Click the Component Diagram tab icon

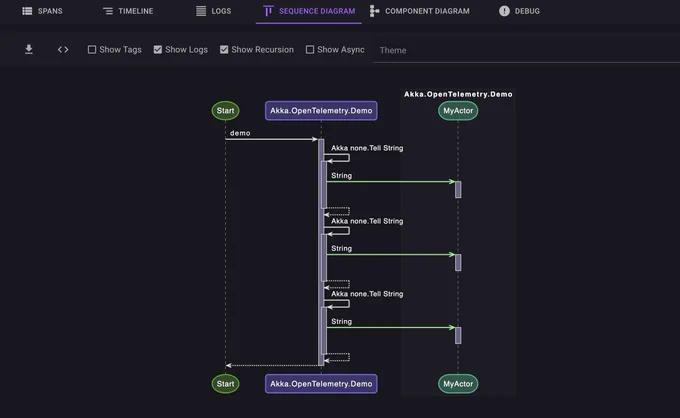[x=374, y=11]
